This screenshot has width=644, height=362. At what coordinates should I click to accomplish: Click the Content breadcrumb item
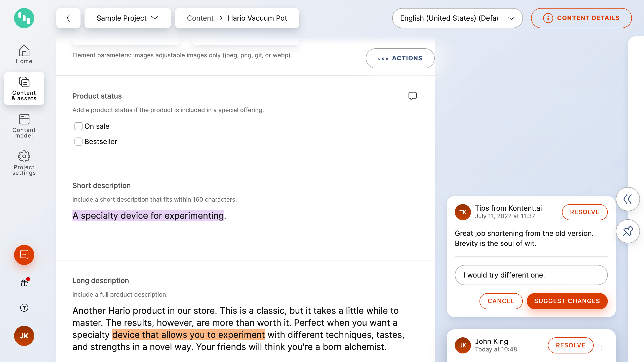pos(200,18)
